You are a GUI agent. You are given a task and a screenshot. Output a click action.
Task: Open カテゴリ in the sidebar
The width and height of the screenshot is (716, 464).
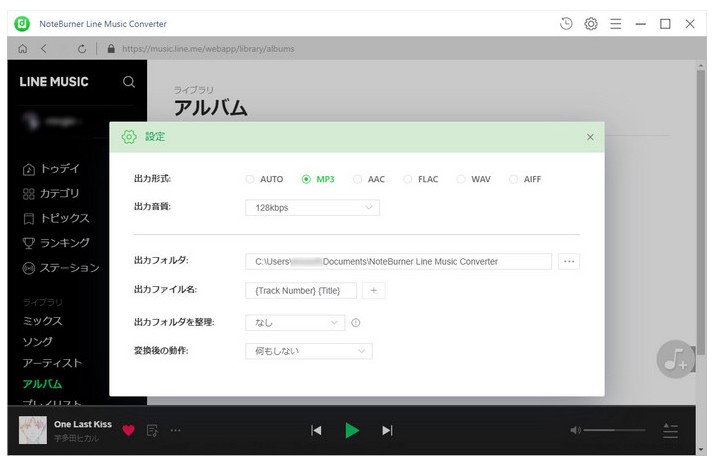(51, 194)
